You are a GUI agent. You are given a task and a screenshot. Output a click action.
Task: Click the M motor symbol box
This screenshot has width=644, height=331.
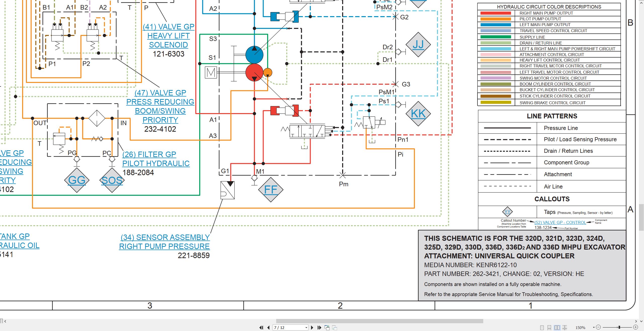click(x=211, y=73)
